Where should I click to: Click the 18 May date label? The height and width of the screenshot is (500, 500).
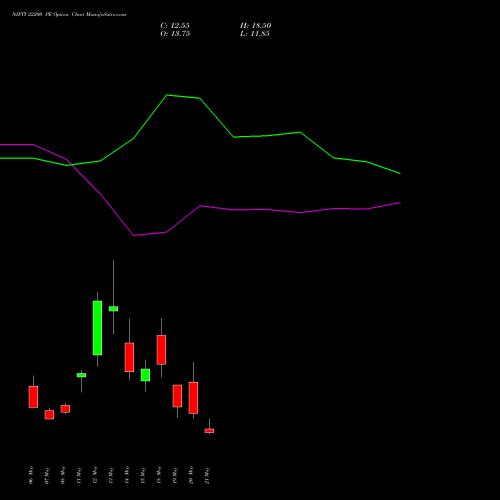[159, 475]
